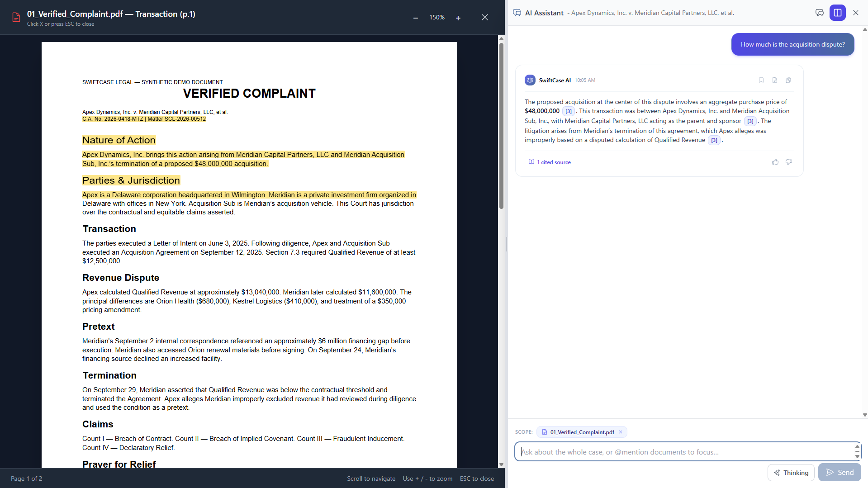Click the panel divider handle between viewer and chat

pos(506,244)
